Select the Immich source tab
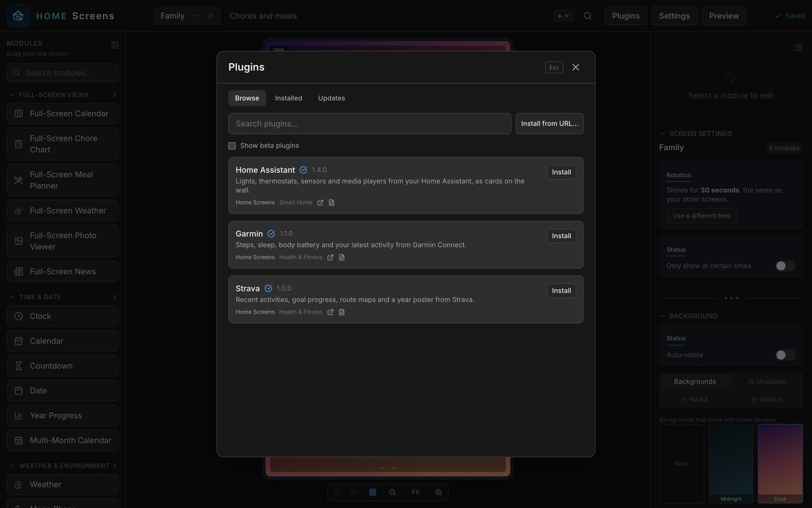 (x=767, y=400)
